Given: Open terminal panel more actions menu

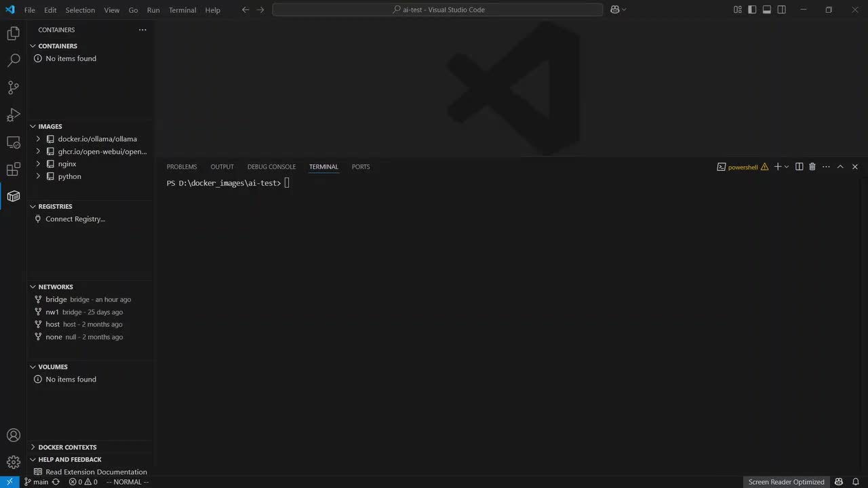Looking at the screenshot, I should coord(826,167).
